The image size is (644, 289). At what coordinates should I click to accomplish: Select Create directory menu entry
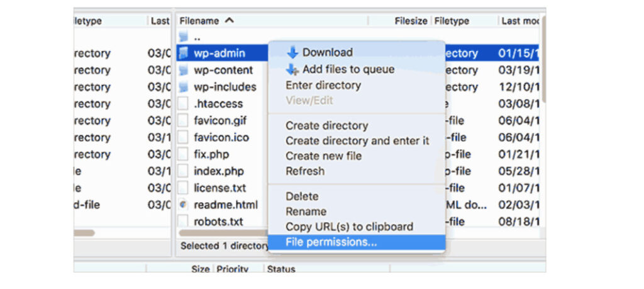click(357, 125)
